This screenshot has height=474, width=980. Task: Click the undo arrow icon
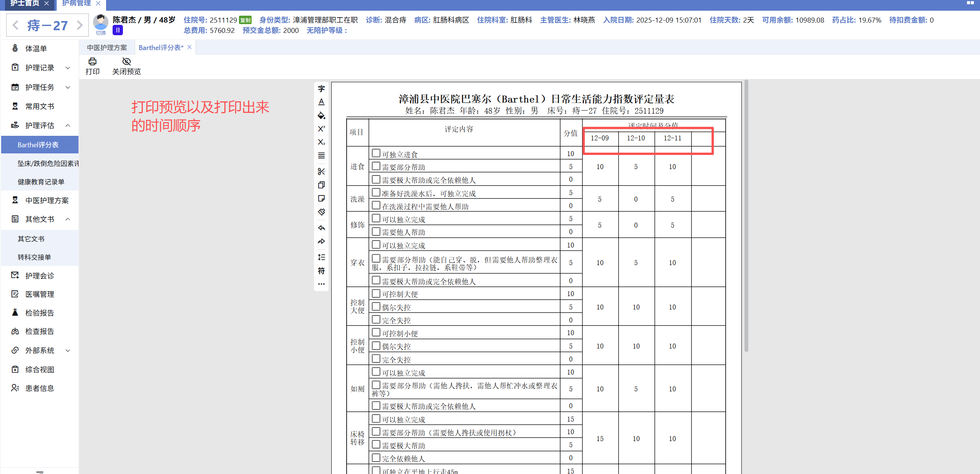click(x=321, y=228)
